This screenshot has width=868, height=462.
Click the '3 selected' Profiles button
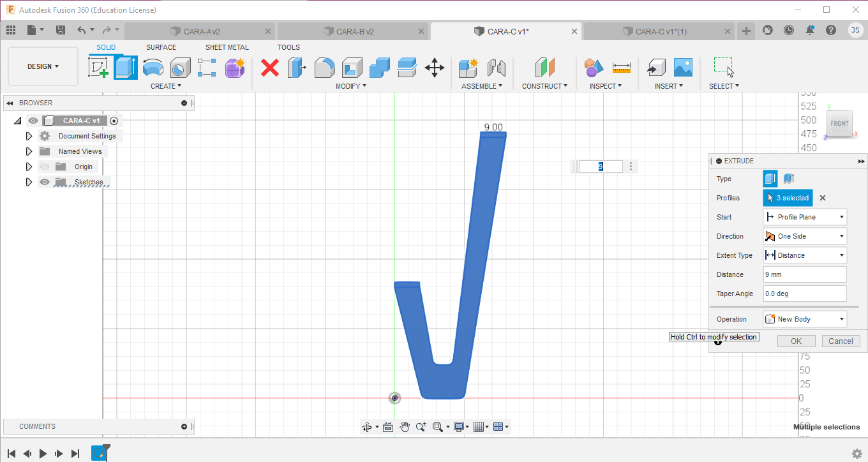click(788, 198)
